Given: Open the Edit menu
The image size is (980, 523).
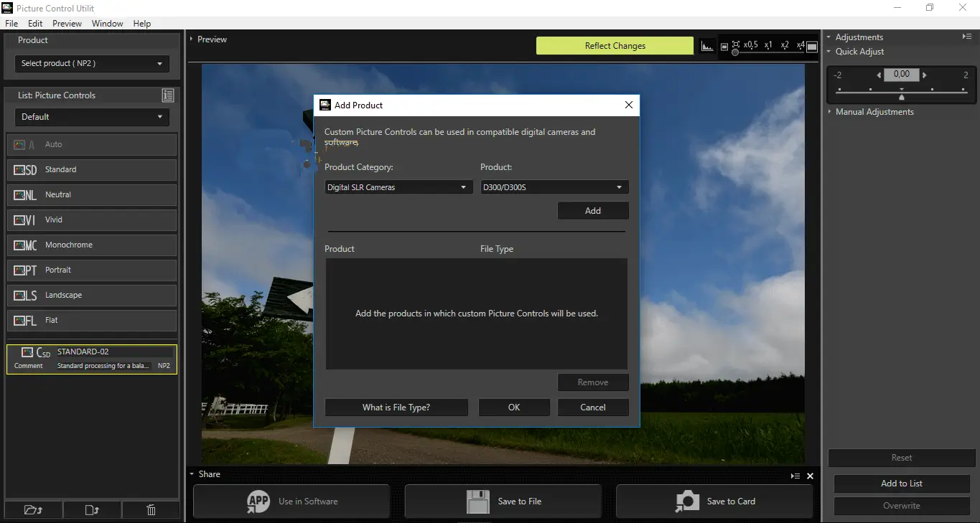Looking at the screenshot, I should [35, 24].
